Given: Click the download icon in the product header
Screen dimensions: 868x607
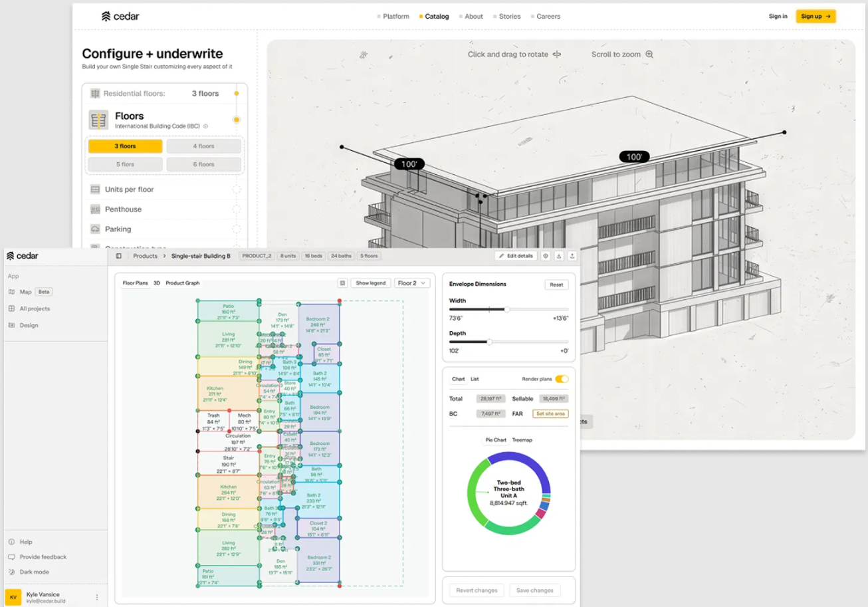Looking at the screenshot, I should 559,256.
